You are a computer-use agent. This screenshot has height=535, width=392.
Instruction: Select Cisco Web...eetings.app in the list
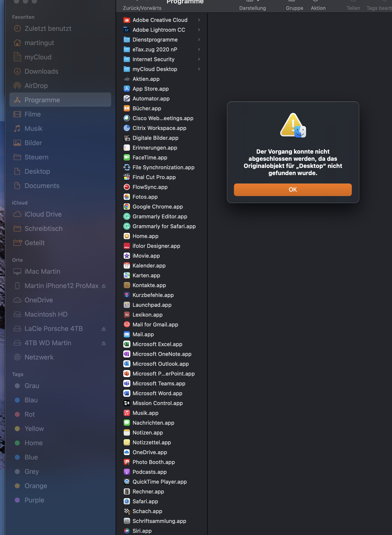click(x=162, y=118)
